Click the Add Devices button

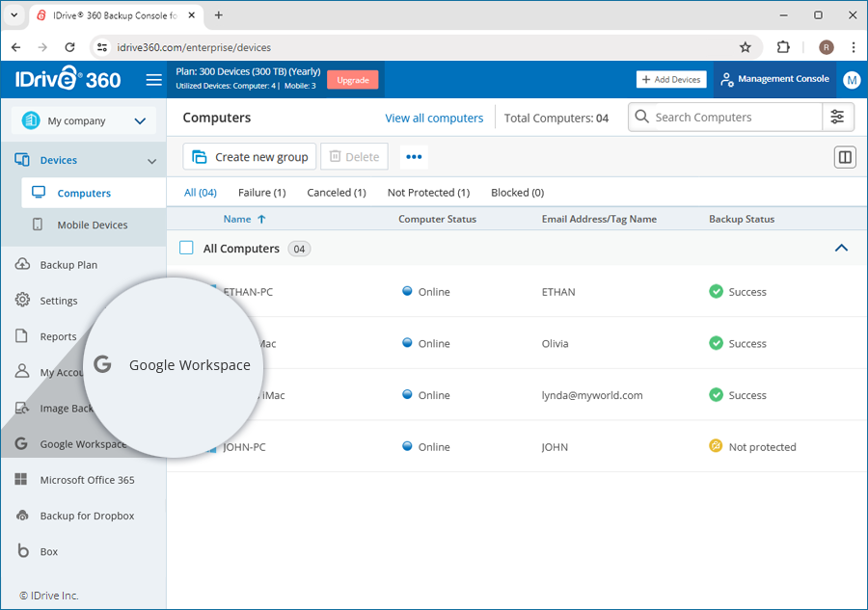pos(671,80)
